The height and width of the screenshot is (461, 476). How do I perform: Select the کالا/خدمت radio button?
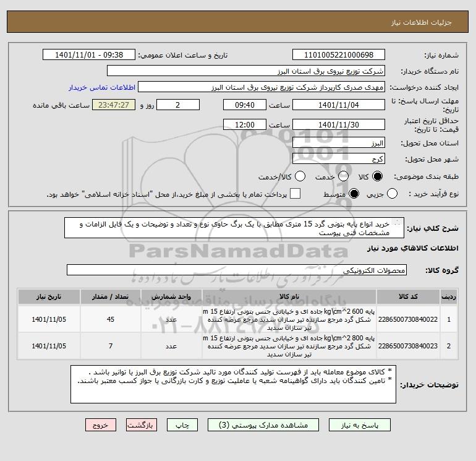(300, 176)
